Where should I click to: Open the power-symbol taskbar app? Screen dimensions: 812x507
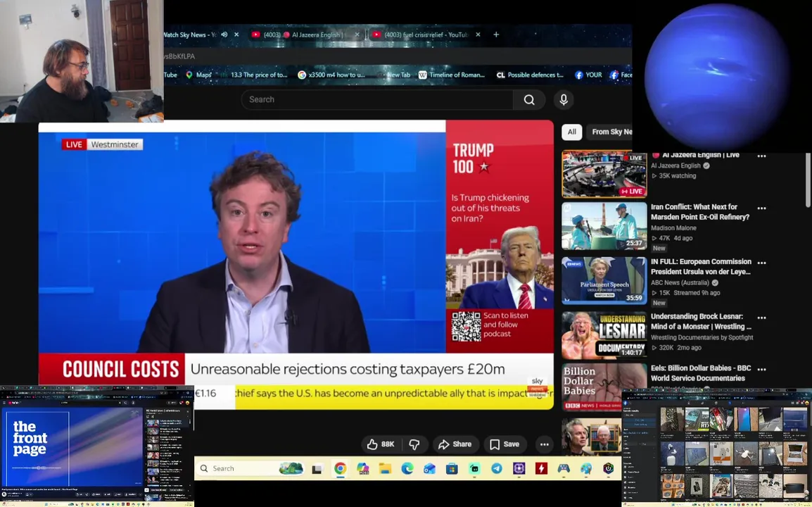pyautogui.click(x=609, y=469)
